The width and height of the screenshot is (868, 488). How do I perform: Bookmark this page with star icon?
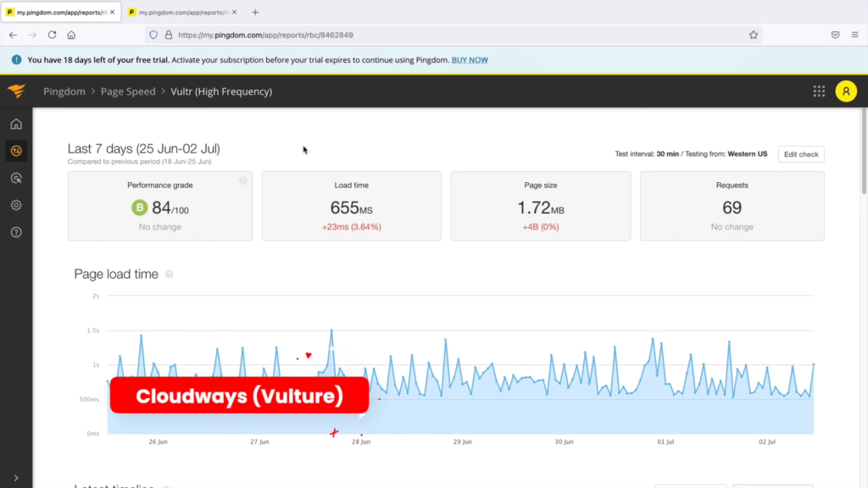coord(754,35)
